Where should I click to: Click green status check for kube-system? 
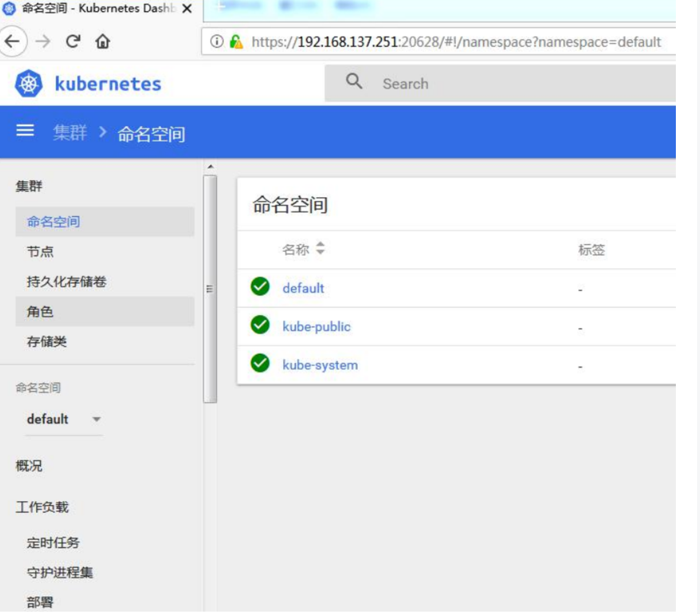coord(260,363)
